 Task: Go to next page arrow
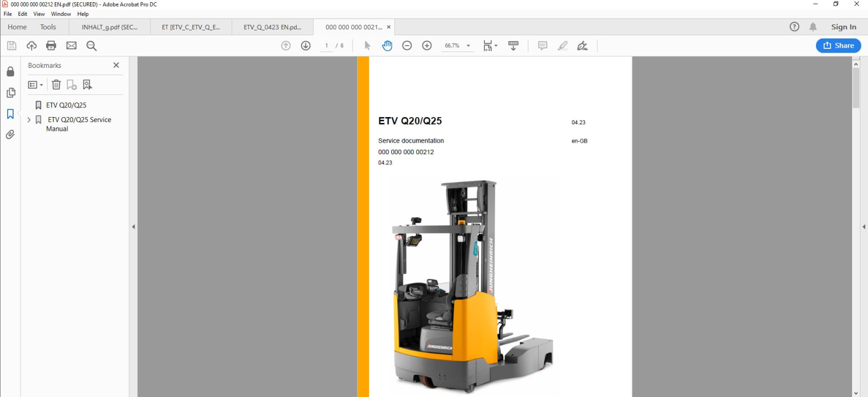coord(306,46)
